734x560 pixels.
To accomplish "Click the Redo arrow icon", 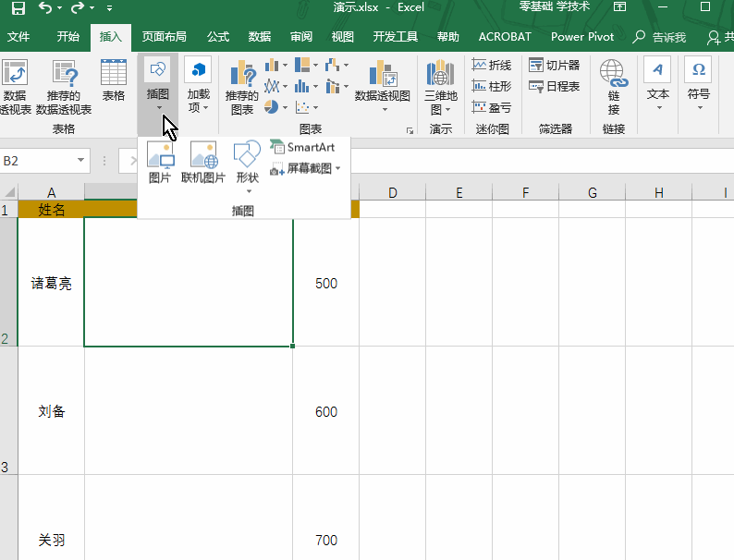I will pyautogui.click(x=78, y=7).
